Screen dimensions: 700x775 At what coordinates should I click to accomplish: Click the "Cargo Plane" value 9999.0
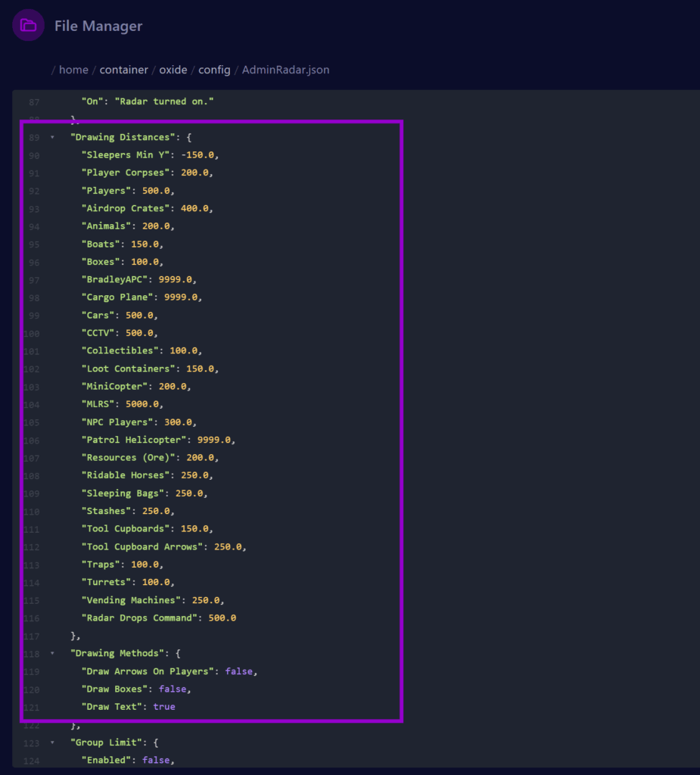coord(181,297)
